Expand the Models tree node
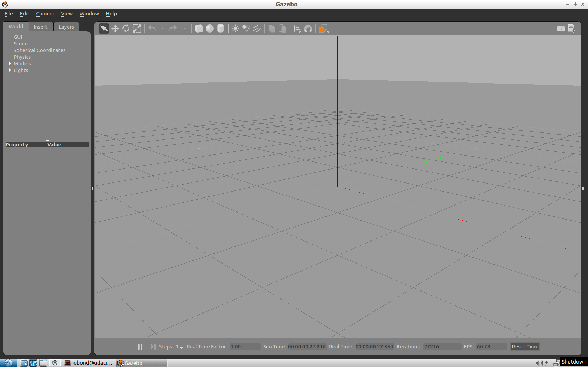Viewport: 588px width, 367px height. pyautogui.click(x=10, y=63)
